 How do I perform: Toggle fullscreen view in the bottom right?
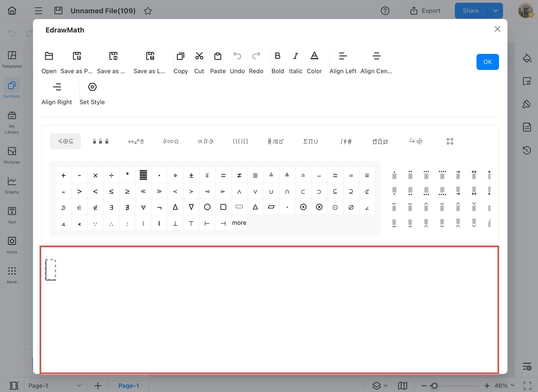[527, 385]
